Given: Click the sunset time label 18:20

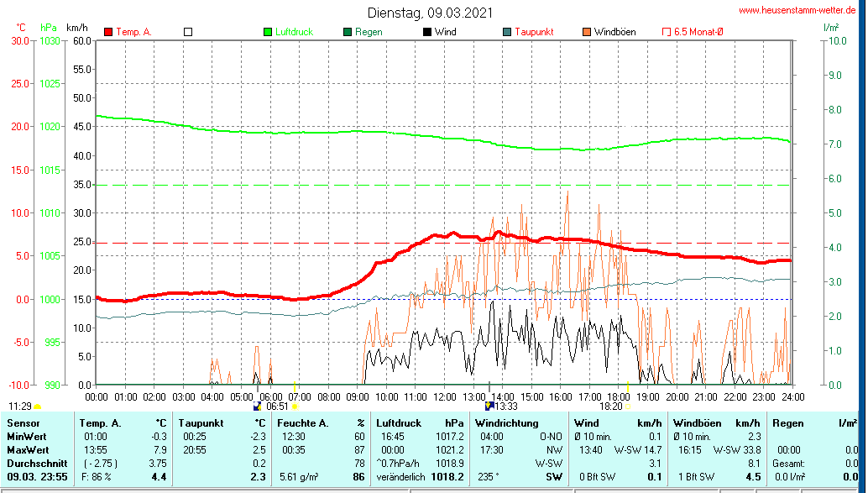Looking at the screenshot, I should click(x=610, y=406).
